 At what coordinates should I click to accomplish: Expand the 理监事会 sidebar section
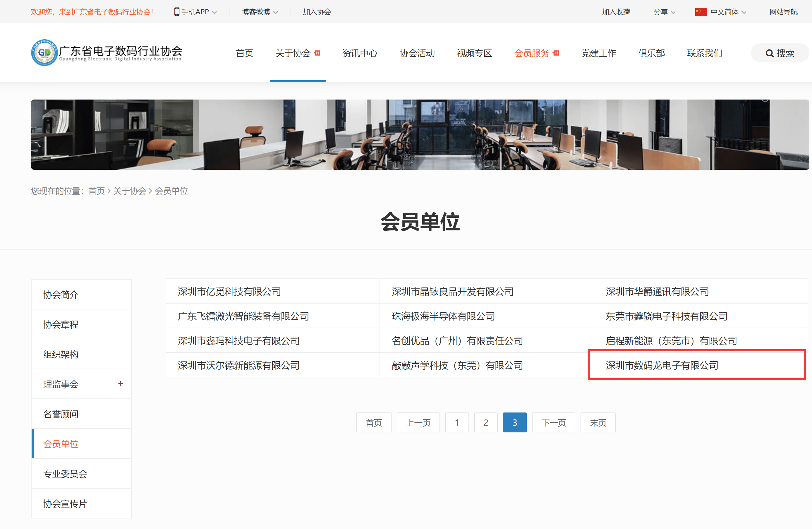coord(121,384)
